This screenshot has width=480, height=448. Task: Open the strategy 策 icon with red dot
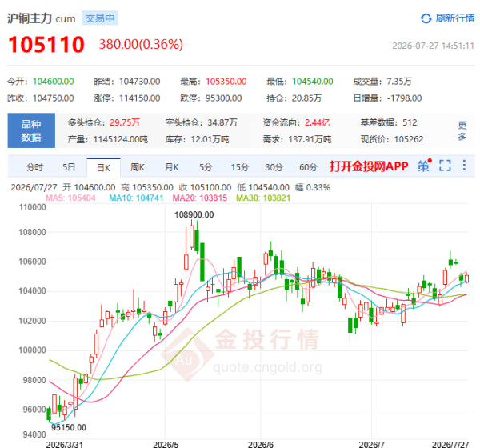coord(424,166)
